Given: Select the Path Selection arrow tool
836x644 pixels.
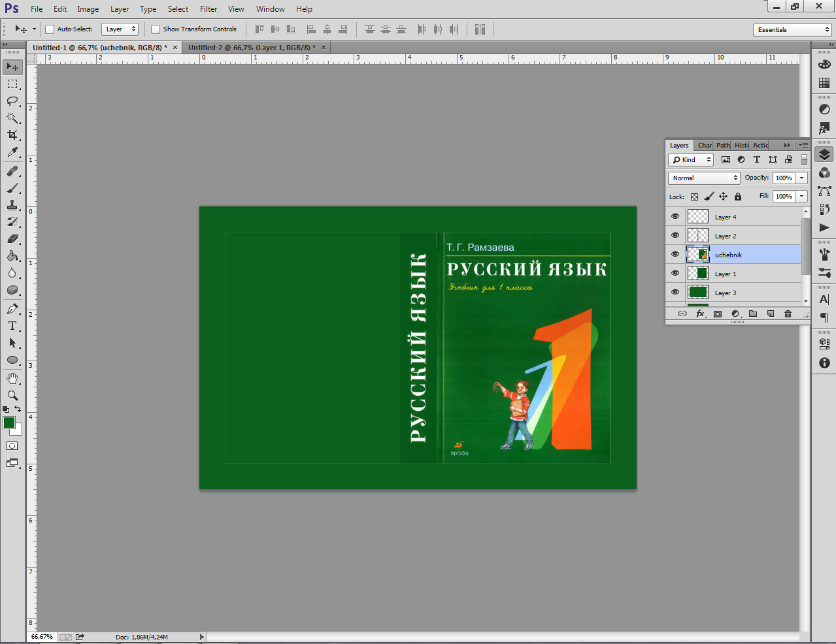Looking at the screenshot, I should pyautogui.click(x=12, y=343).
